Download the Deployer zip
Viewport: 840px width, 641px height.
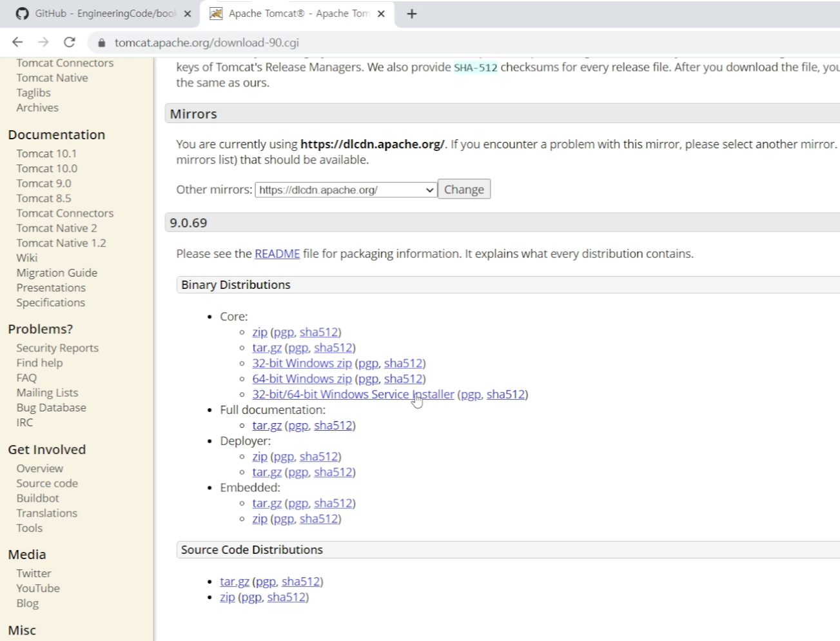pyautogui.click(x=260, y=457)
